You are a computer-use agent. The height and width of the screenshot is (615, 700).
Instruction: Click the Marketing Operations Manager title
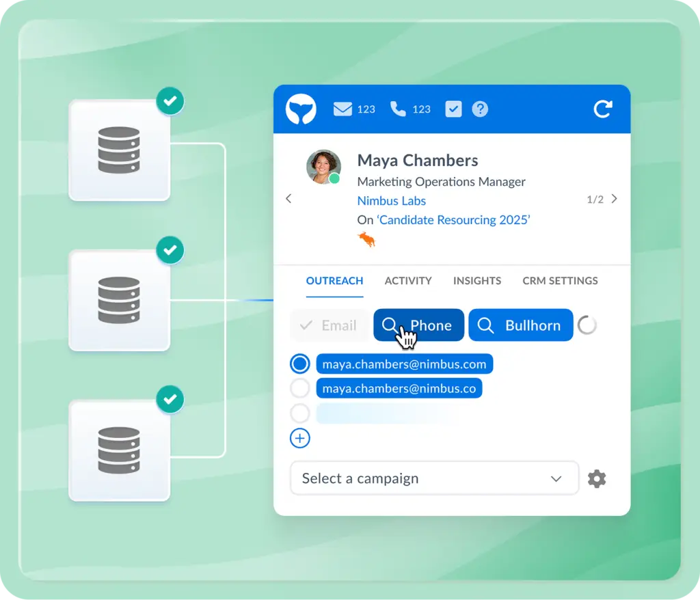[441, 182]
